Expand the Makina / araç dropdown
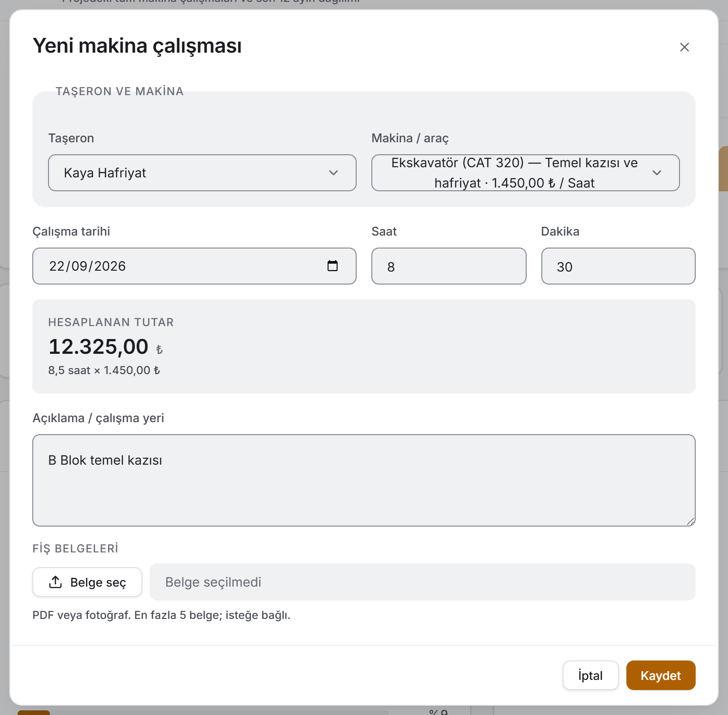 (x=525, y=173)
